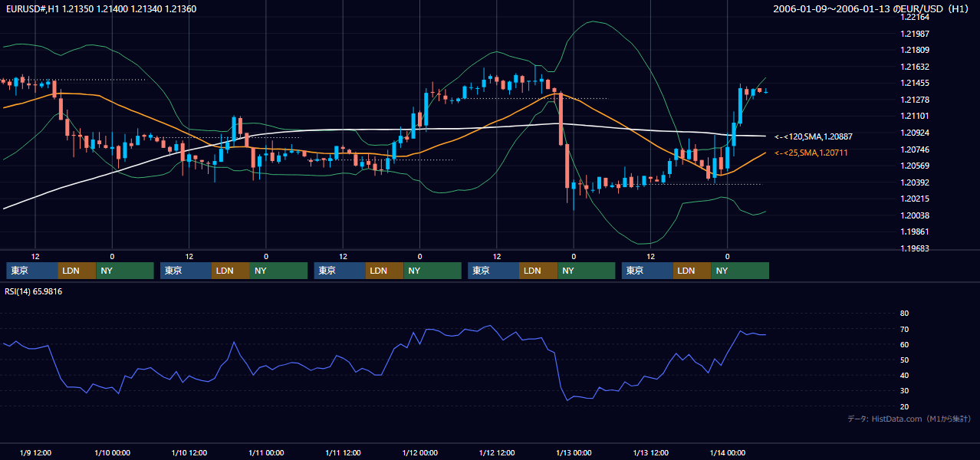Select the RSI scale level 60

point(904,344)
